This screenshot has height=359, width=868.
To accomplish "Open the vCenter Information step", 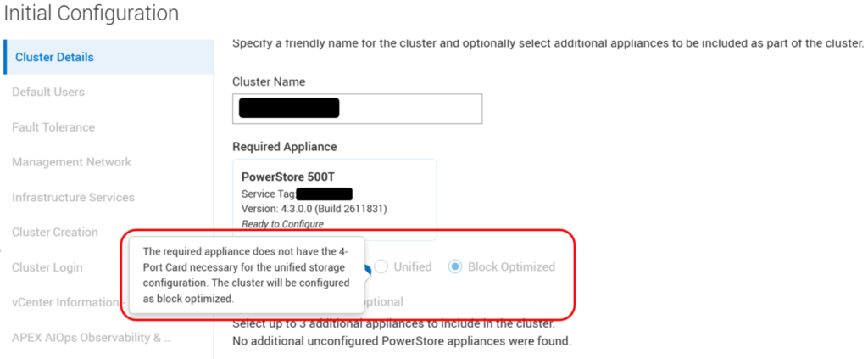I will (x=64, y=302).
